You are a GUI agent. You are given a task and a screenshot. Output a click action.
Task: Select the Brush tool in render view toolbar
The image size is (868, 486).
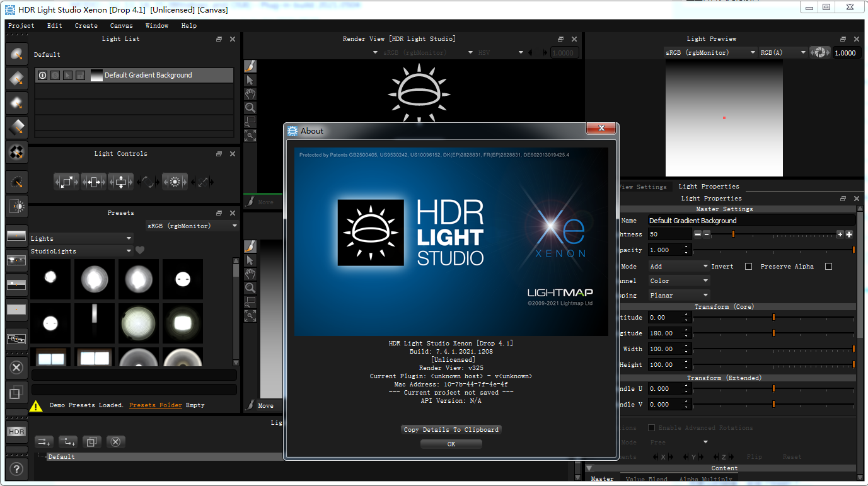(x=250, y=66)
